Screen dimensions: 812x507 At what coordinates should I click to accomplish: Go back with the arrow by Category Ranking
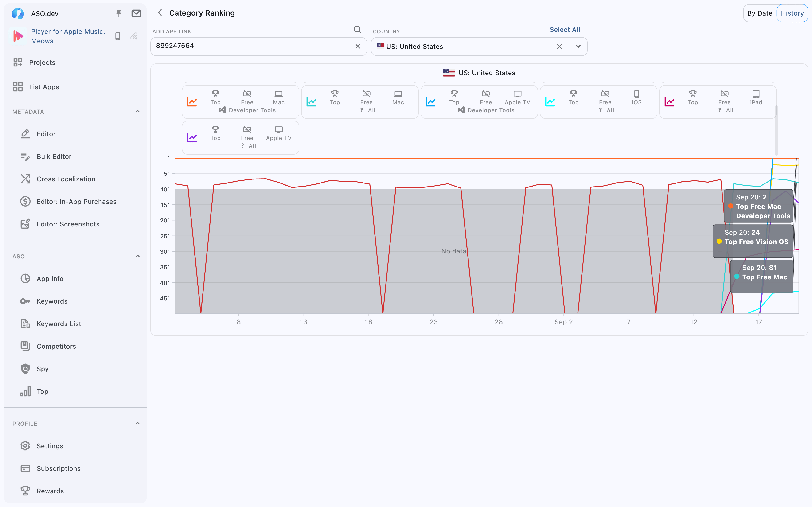160,13
